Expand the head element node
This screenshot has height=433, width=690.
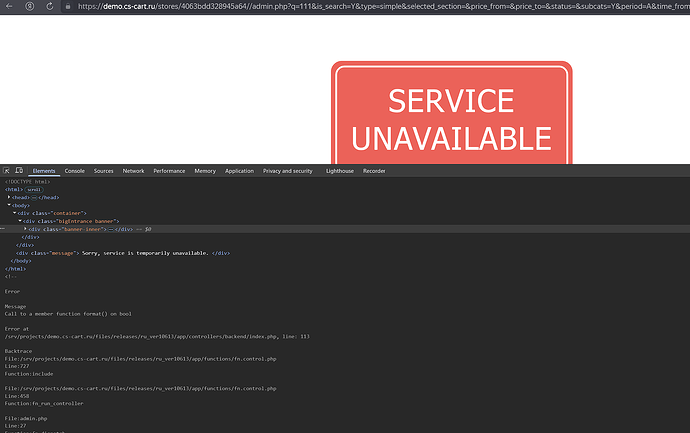pyautogui.click(x=9, y=197)
